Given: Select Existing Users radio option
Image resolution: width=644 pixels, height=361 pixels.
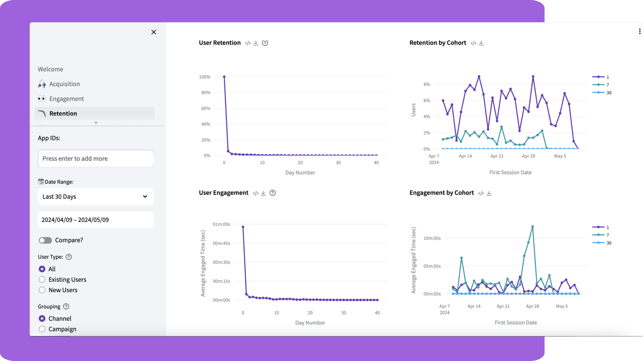Looking at the screenshot, I should (42, 279).
